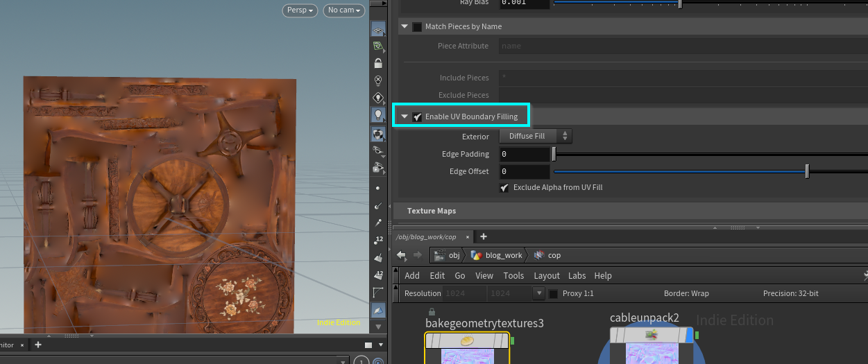Toggle Enable UV Boundary Filling checkbox
The width and height of the screenshot is (868, 364).
pos(417,116)
